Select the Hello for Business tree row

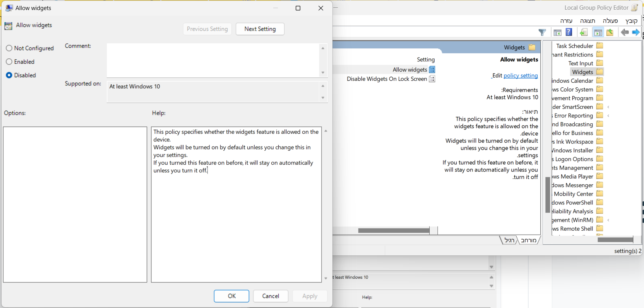pyautogui.click(x=578, y=133)
